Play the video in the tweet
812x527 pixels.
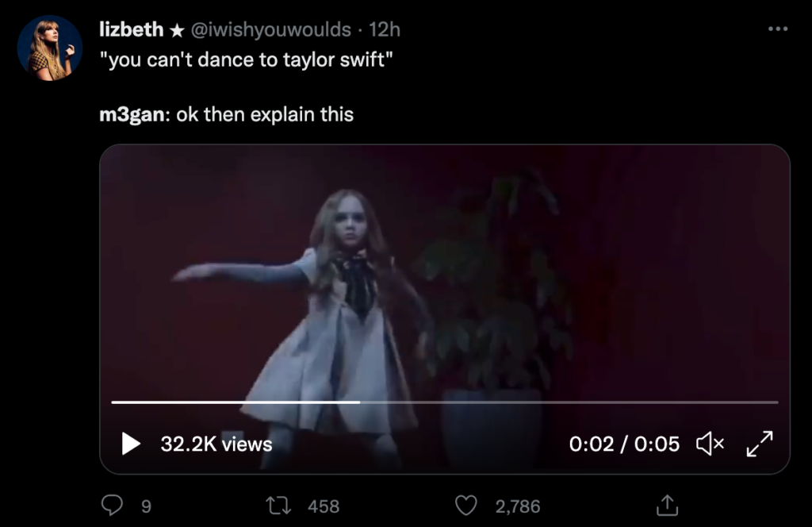[131, 444]
